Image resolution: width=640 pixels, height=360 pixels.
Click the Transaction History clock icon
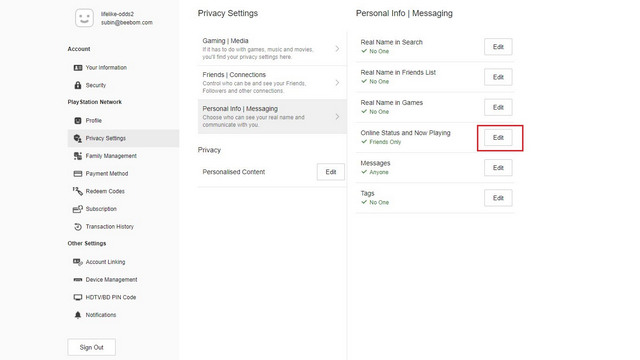tap(78, 227)
